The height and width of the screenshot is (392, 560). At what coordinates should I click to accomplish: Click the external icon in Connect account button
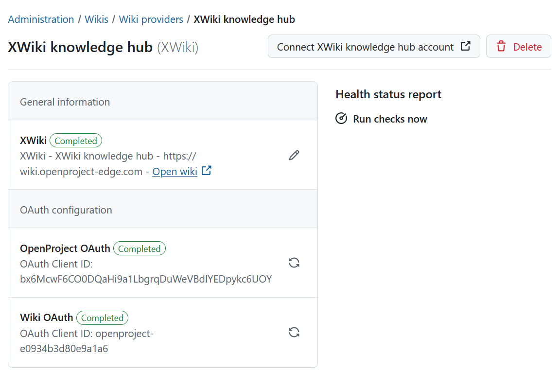pyautogui.click(x=465, y=46)
